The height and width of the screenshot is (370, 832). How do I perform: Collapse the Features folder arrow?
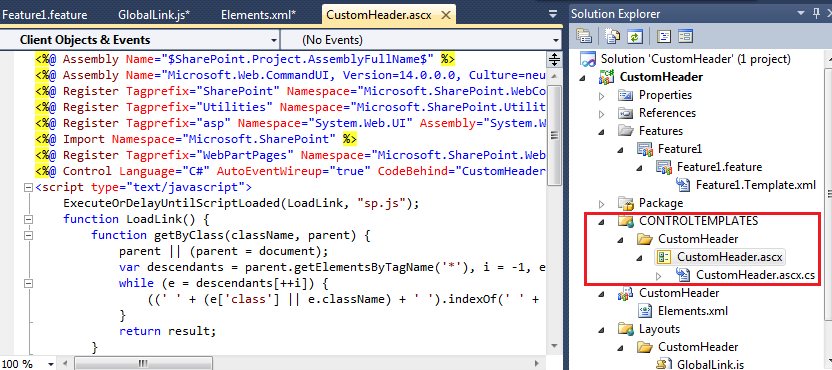point(602,132)
